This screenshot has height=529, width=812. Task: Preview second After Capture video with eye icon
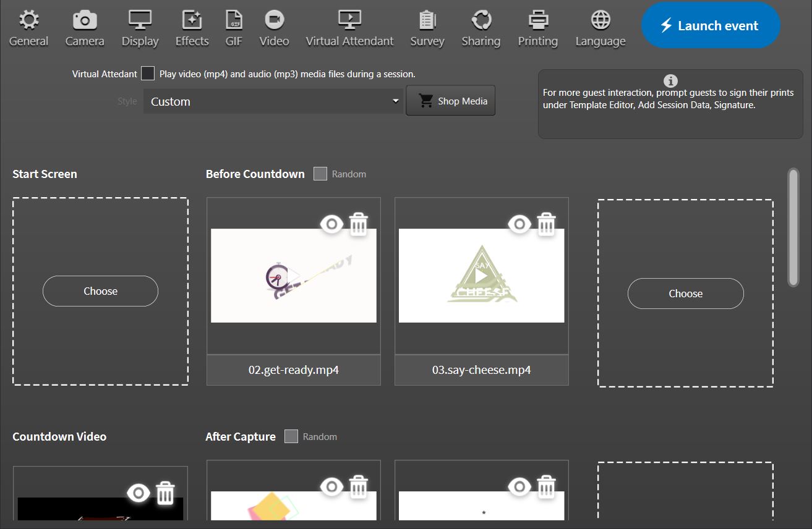(x=519, y=487)
